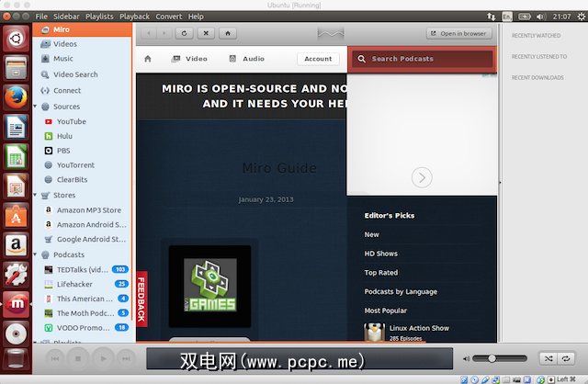This screenshot has width=588, height=384.
Task: Open the Connect section
Action: click(67, 90)
